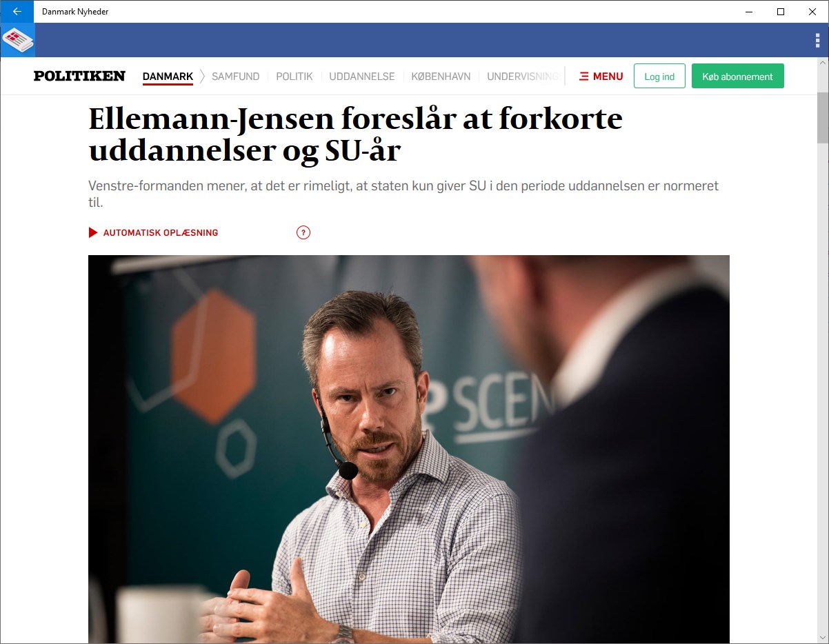Click the breadcrumb chevron after DANMARK
This screenshot has width=829, height=644.
[202, 77]
